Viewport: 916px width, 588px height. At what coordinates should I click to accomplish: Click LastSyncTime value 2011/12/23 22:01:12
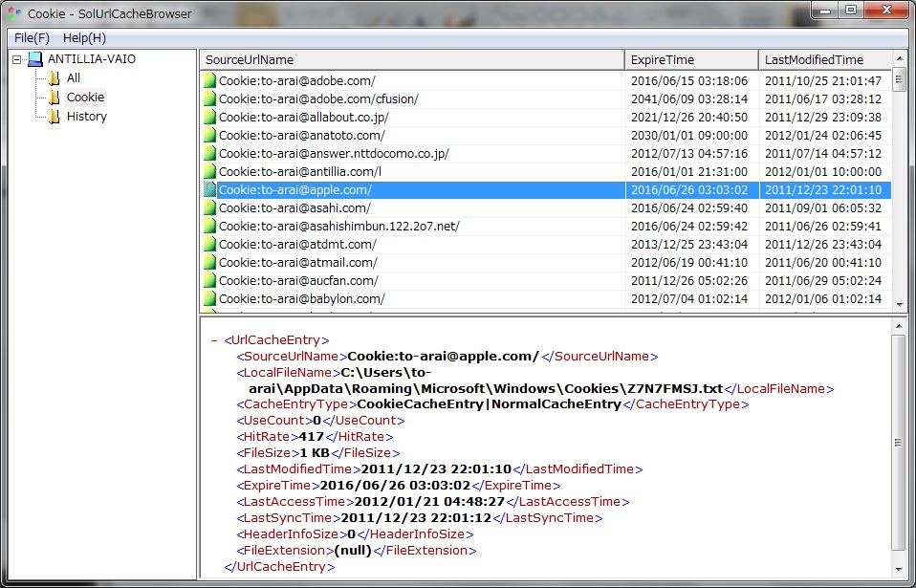(x=416, y=518)
